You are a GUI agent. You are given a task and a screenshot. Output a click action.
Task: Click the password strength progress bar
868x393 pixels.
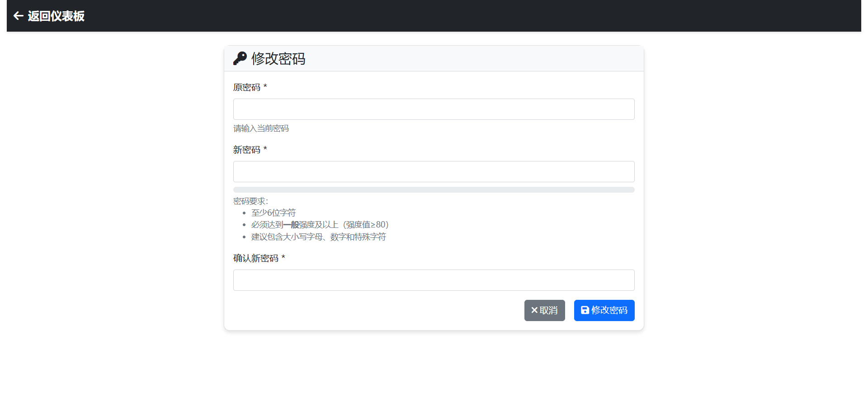click(434, 190)
